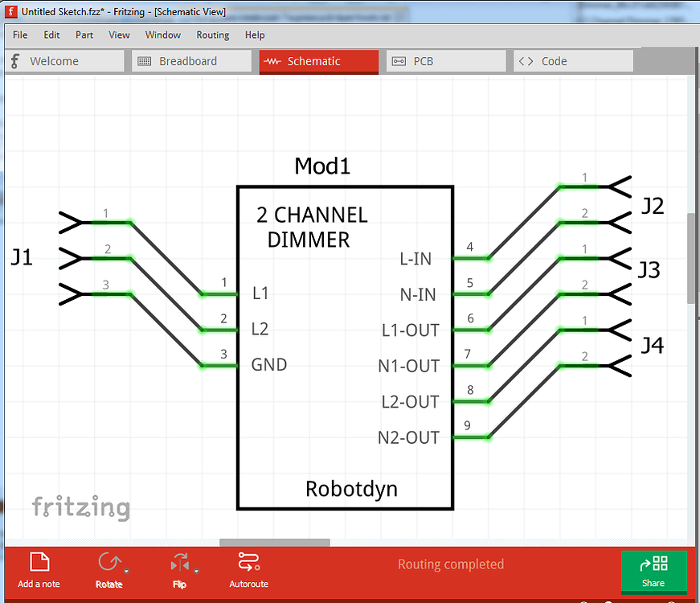Select the Mod1 2 Channel Dimmer module
Viewport: 700px width, 603px height.
tap(344, 346)
